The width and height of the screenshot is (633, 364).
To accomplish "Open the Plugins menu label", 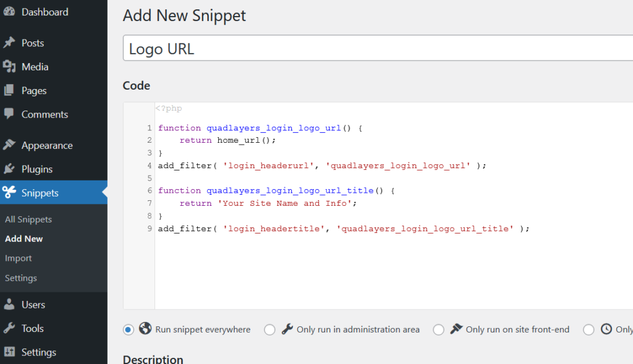I will point(37,169).
